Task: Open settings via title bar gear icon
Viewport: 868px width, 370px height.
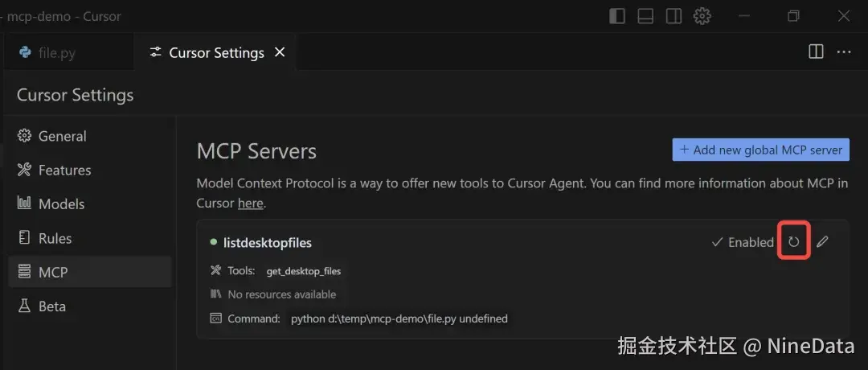Action: coord(702,15)
